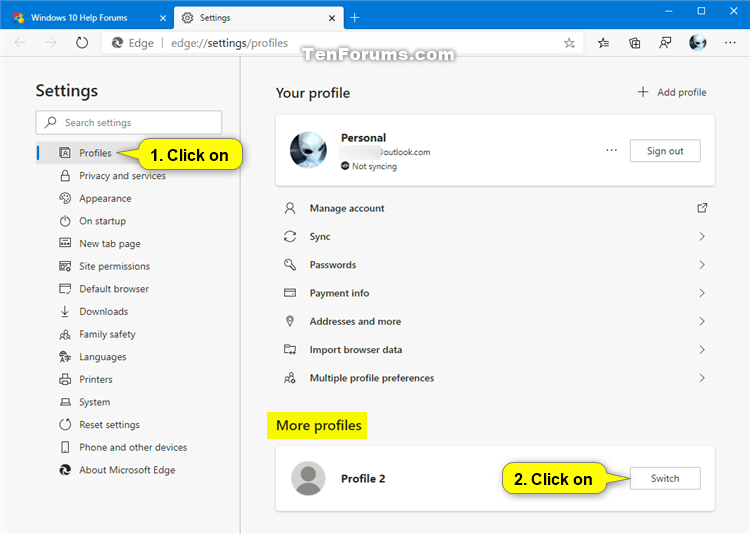
Task: Click the external link icon for Manage account
Action: coord(702,208)
